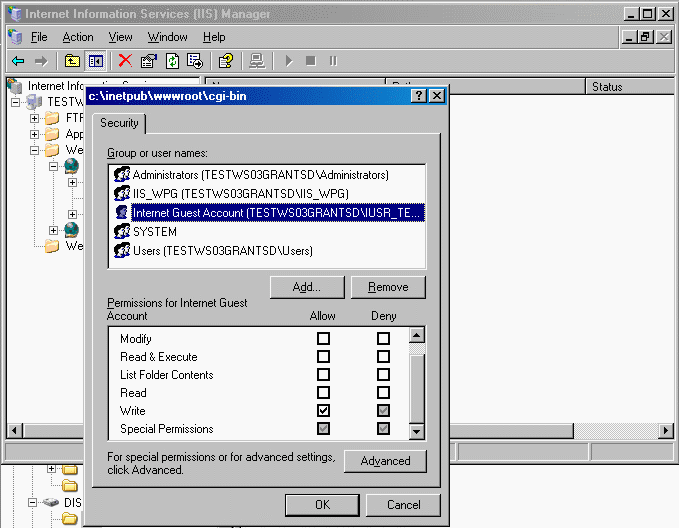This screenshot has height=528, width=679.
Task: Click the MMC console icon beside File menu
Action: pyautogui.click(x=15, y=37)
